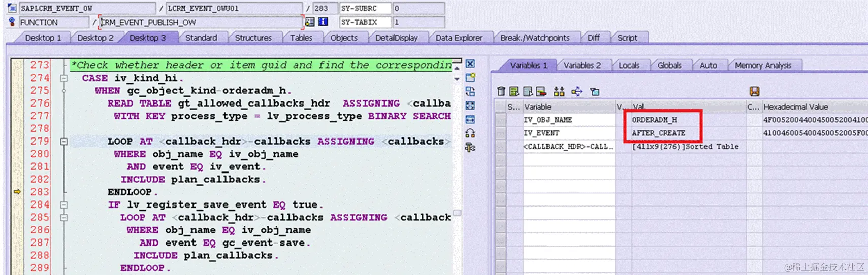Screen dimensions: 868x275
Task: Open the Memory Analysis tab
Action: (763, 65)
